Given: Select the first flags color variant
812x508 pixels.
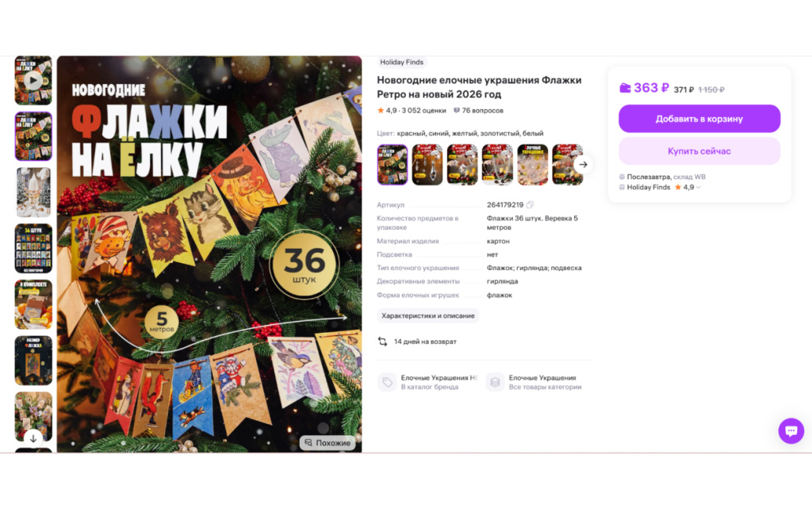Looking at the screenshot, I should tap(392, 165).
